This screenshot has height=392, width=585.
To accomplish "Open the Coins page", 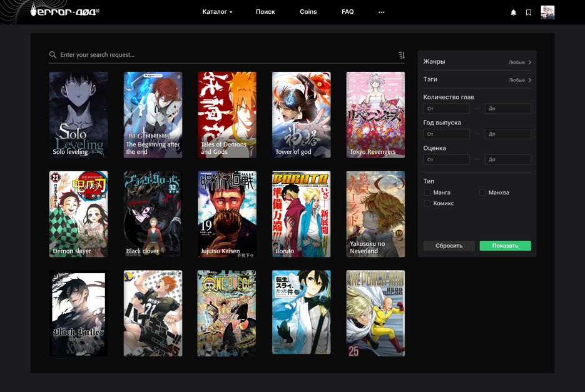I will click(x=308, y=12).
